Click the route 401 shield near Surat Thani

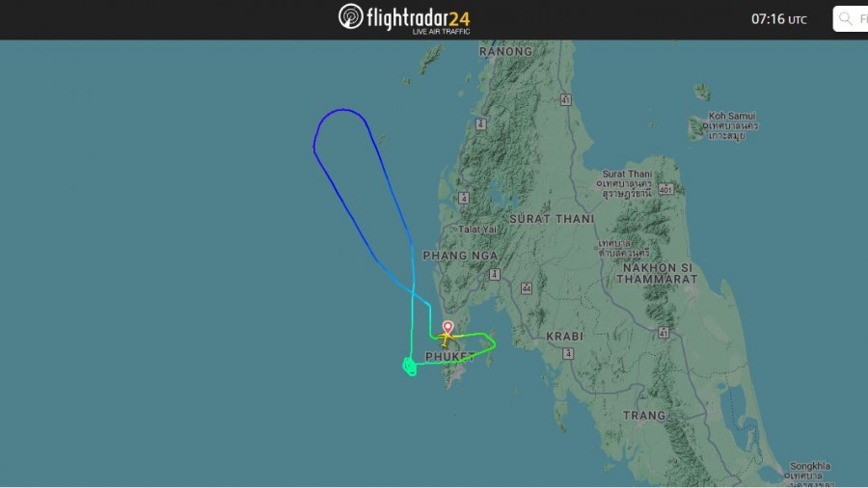click(x=665, y=189)
